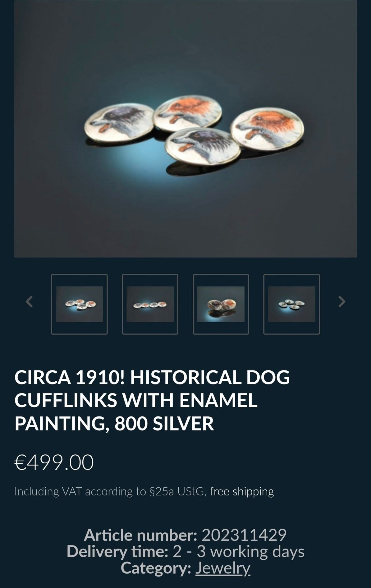Select the first thumbnail of four cufflinks
371x588 pixels.
pyautogui.click(x=79, y=304)
